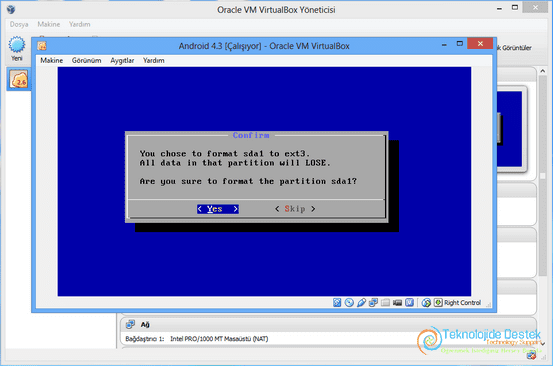553x366 pixels.
Task: Open Makine menu in Android VM window
Action: point(51,60)
